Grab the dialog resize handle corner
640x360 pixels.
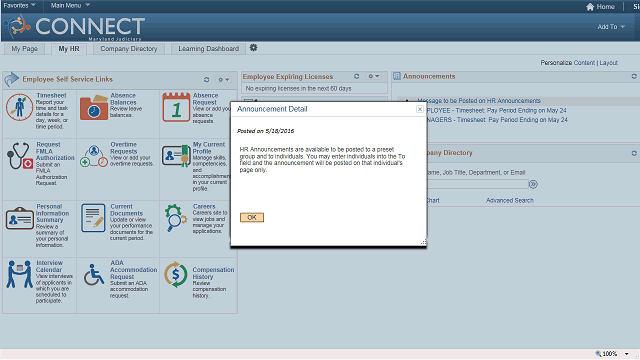click(423, 242)
